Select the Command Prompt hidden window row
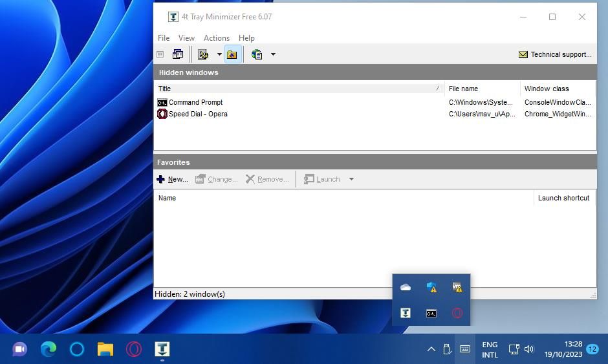 [195, 102]
